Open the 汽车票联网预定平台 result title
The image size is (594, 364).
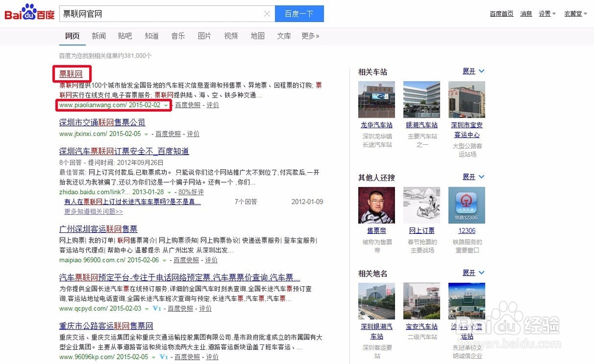pos(179,277)
